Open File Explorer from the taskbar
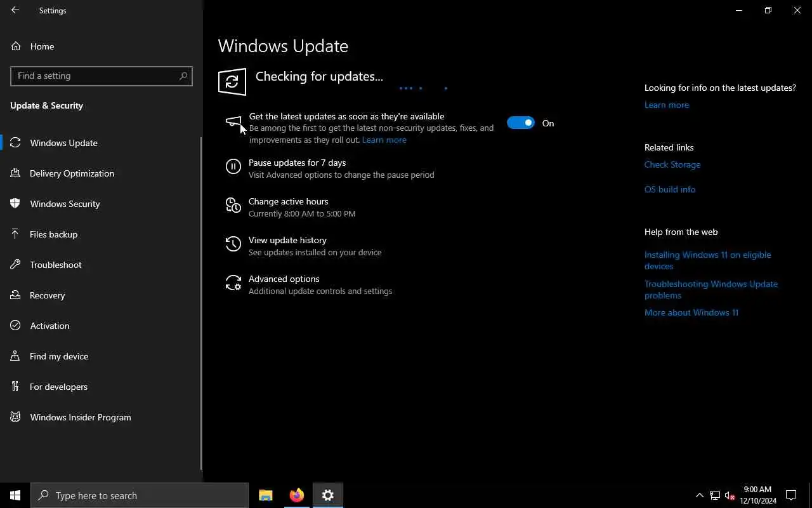The width and height of the screenshot is (812, 508). (x=266, y=495)
